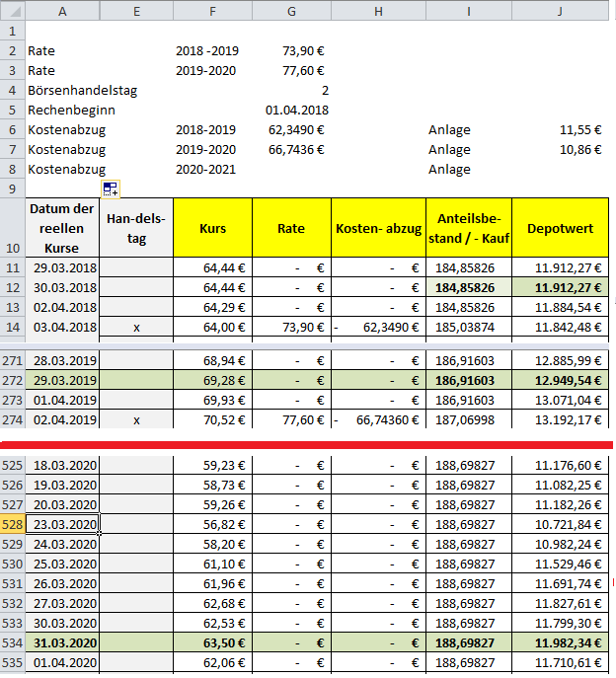Click the Han-dels-tag header cell

(x=136, y=228)
